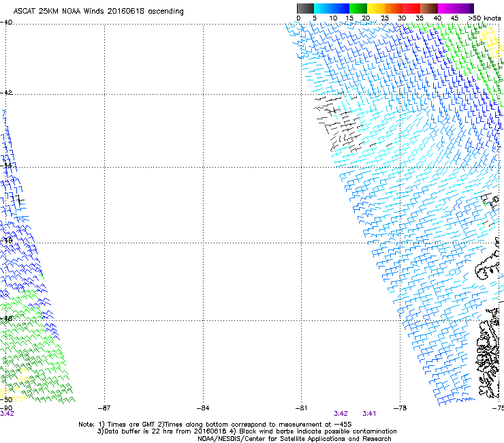Click the '-81' longitude axis label
The image size is (504, 443).
(x=301, y=408)
